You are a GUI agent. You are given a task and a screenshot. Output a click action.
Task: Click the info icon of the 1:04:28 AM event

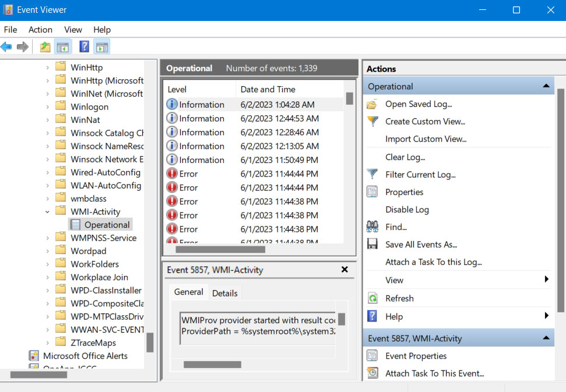[172, 104]
